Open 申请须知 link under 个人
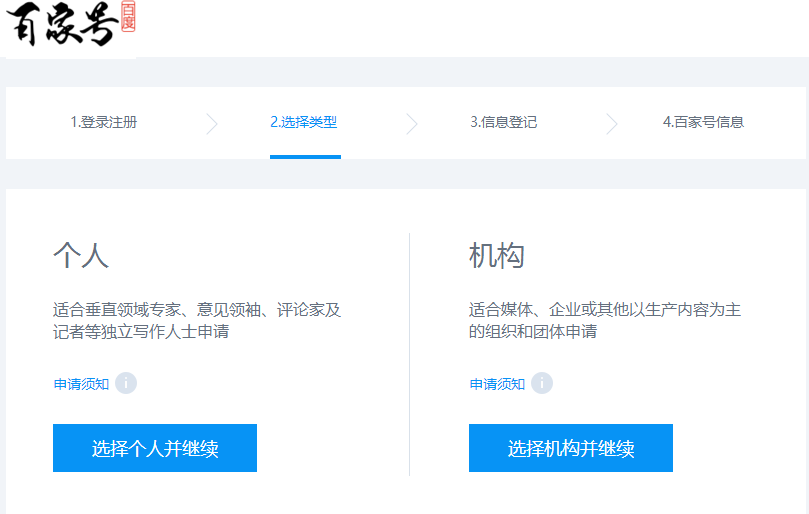 point(81,384)
